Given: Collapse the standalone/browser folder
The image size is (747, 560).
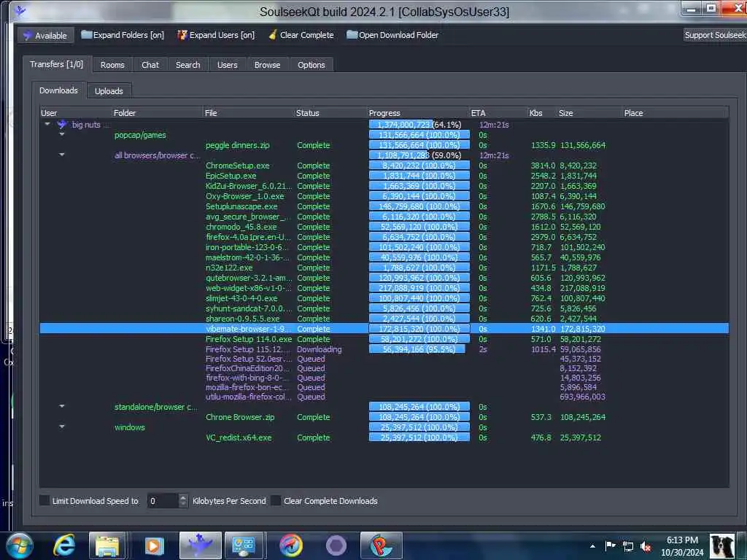Looking at the screenshot, I should 62,406.
